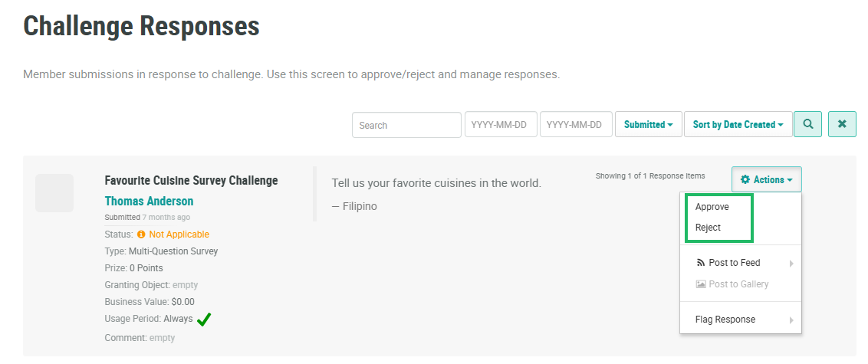Open the Sort by Date Created dropdown
Image resolution: width=868 pixels, height=364 pixels.
pyautogui.click(x=738, y=125)
